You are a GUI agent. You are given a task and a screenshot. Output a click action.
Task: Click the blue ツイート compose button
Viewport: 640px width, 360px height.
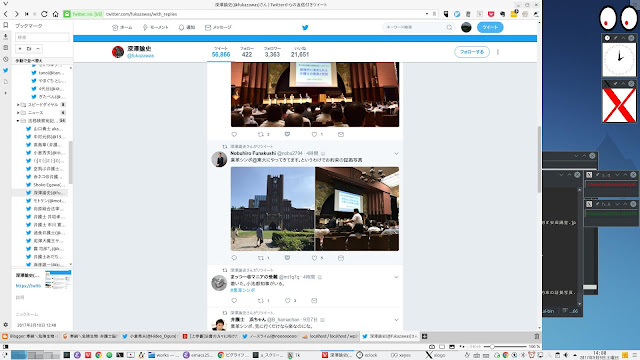490,27
